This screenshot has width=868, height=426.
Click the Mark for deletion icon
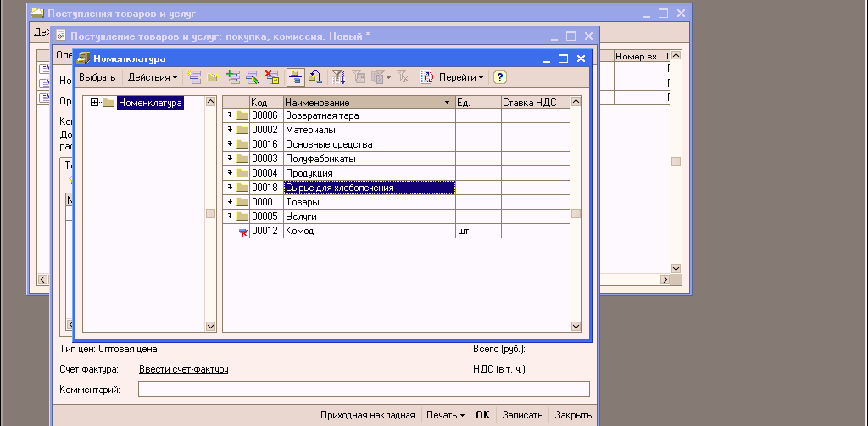pyautogui.click(x=271, y=77)
